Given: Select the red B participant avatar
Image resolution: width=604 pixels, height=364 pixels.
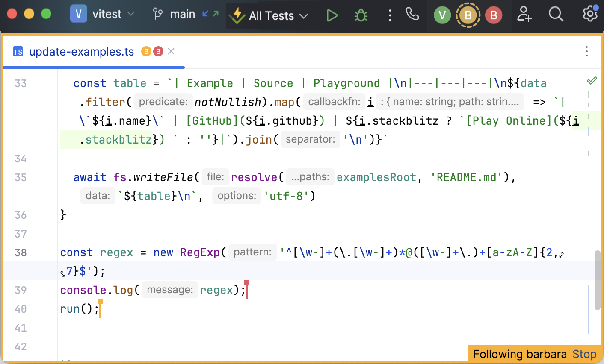Looking at the screenshot, I should [x=494, y=16].
